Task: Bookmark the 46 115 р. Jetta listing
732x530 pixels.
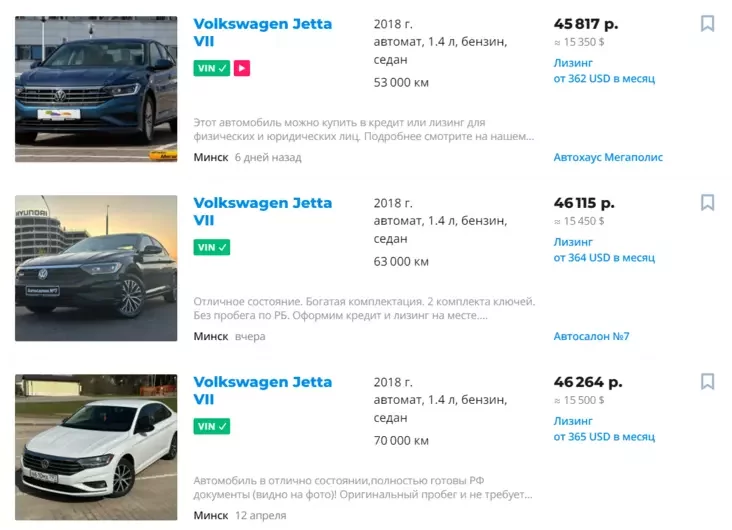Action: (x=707, y=203)
